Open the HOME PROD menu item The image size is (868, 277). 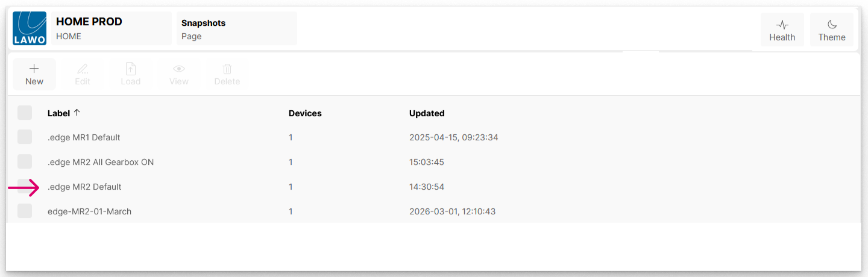click(x=112, y=28)
